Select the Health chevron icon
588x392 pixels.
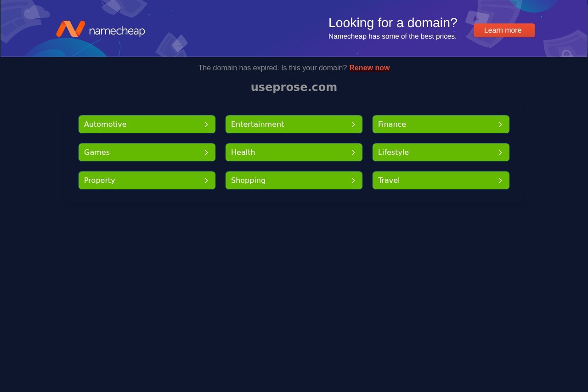point(353,152)
